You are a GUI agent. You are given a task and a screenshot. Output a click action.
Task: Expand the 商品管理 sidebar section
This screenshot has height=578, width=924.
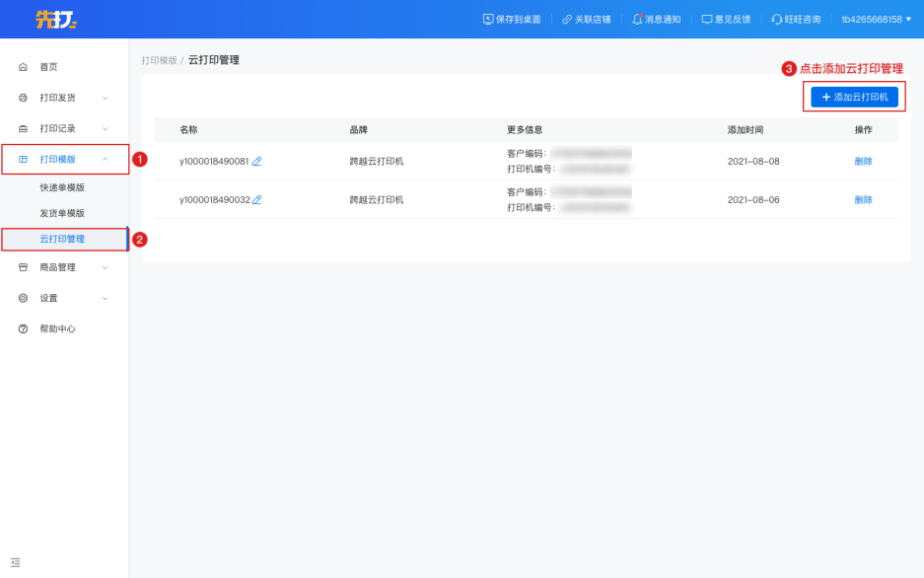[64, 267]
